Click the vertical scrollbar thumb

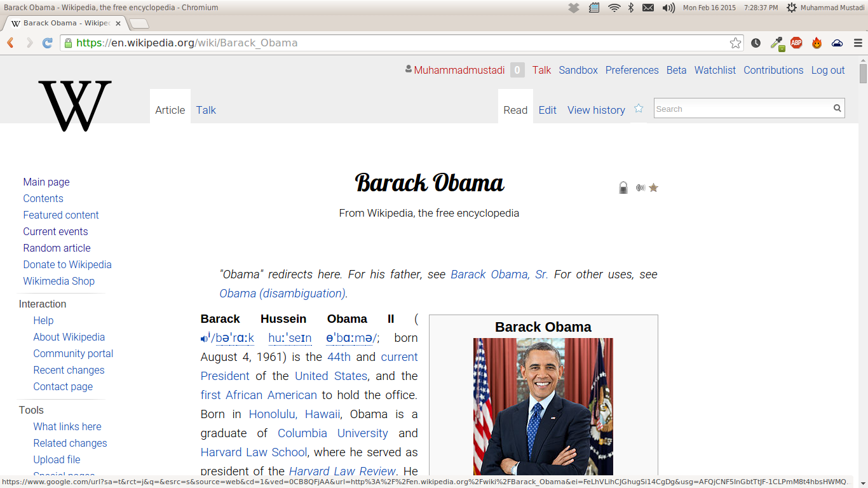click(x=863, y=72)
